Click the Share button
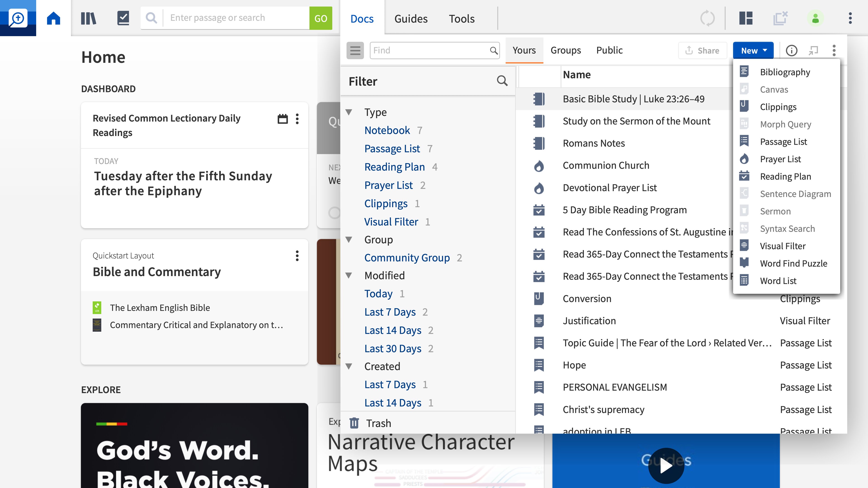The height and width of the screenshot is (488, 868). [x=702, y=51]
